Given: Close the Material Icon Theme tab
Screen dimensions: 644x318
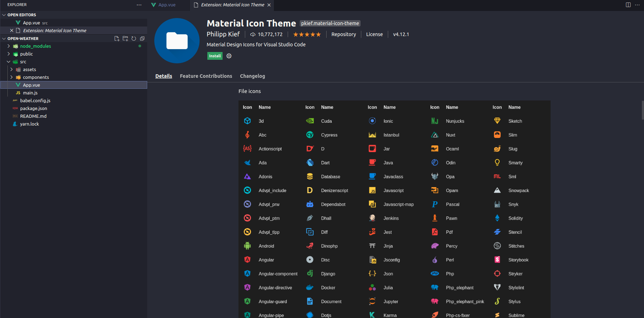Looking at the screenshot, I should point(269,5).
